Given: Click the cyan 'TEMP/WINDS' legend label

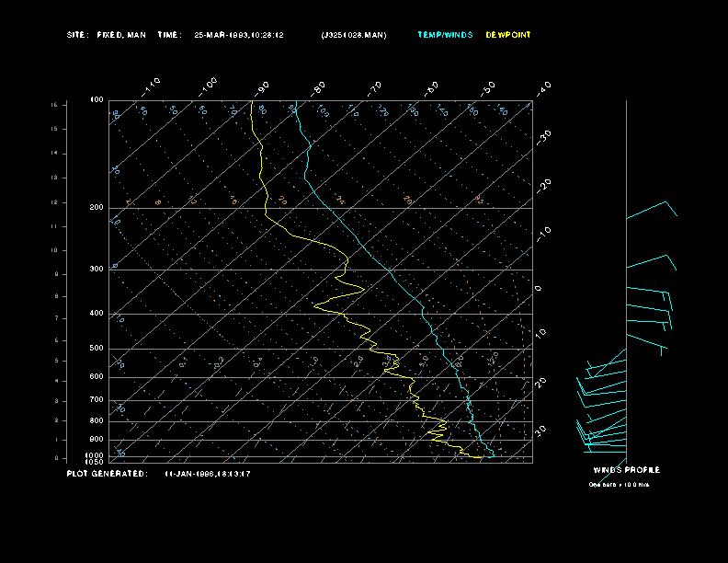Looking at the screenshot, I should (445, 35).
